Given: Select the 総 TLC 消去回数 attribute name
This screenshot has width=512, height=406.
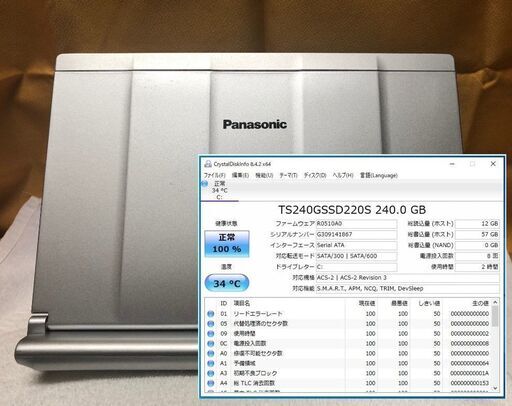Looking at the screenshot, I should [x=254, y=383].
